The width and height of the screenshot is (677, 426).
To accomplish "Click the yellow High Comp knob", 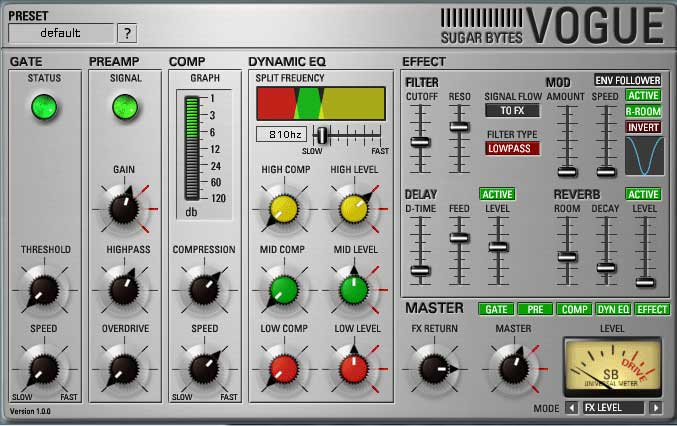I will point(282,208).
